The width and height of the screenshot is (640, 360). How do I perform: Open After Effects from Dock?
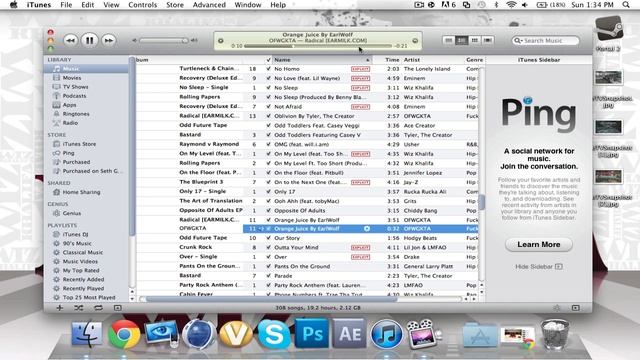coord(349,334)
